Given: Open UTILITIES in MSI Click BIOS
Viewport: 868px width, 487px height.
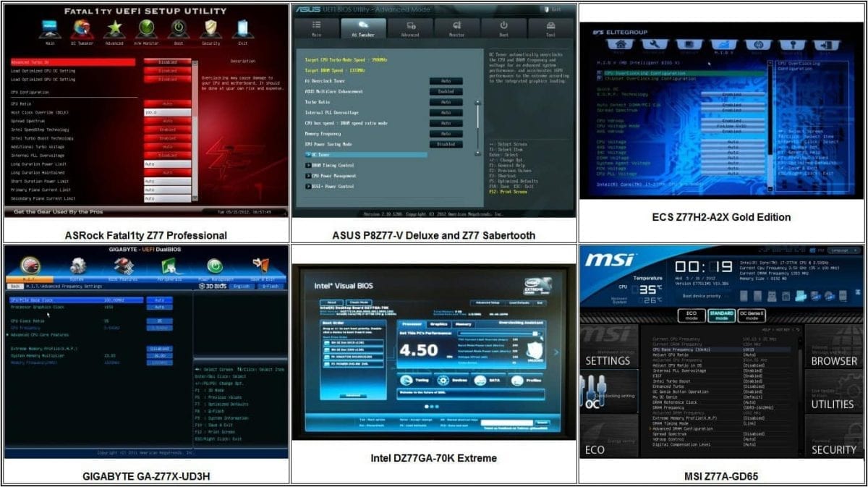Looking at the screenshot, I should pyautogui.click(x=833, y=405).
